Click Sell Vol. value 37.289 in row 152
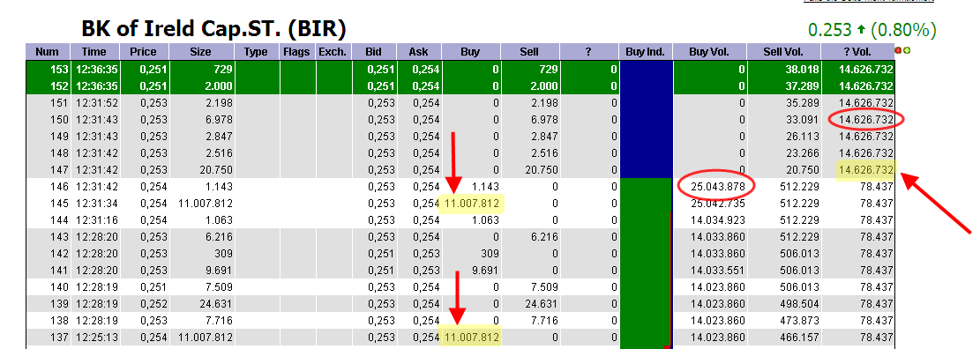Image resolution: width=980 pixels, height=349 pixels. tap(803, 85)
